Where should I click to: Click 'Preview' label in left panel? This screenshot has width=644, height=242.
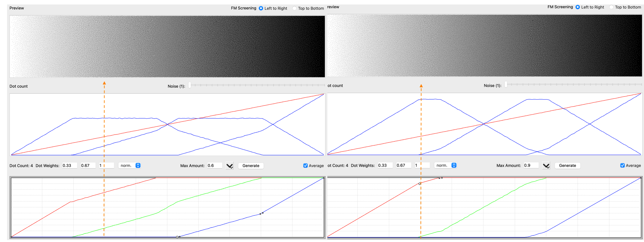pos(17,8)
